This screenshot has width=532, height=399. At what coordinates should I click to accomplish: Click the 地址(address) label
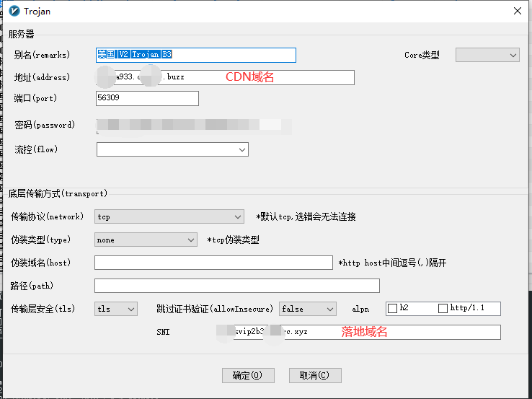[42, 77]
